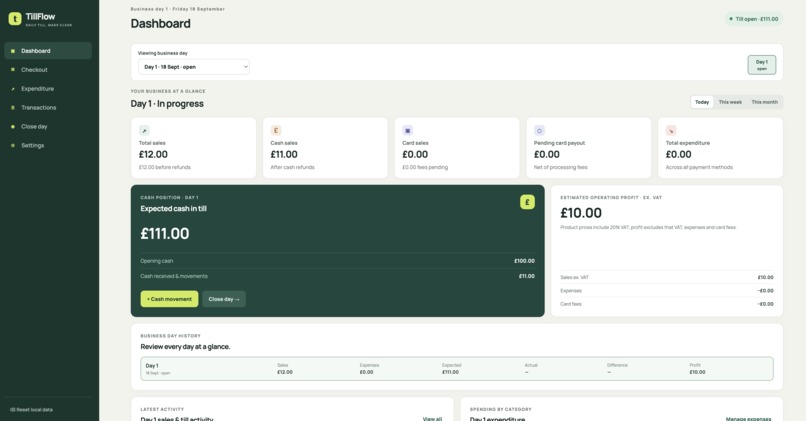806x421 pixels.
Task: Open the Day 1 history row
Action: click(456, 369)
